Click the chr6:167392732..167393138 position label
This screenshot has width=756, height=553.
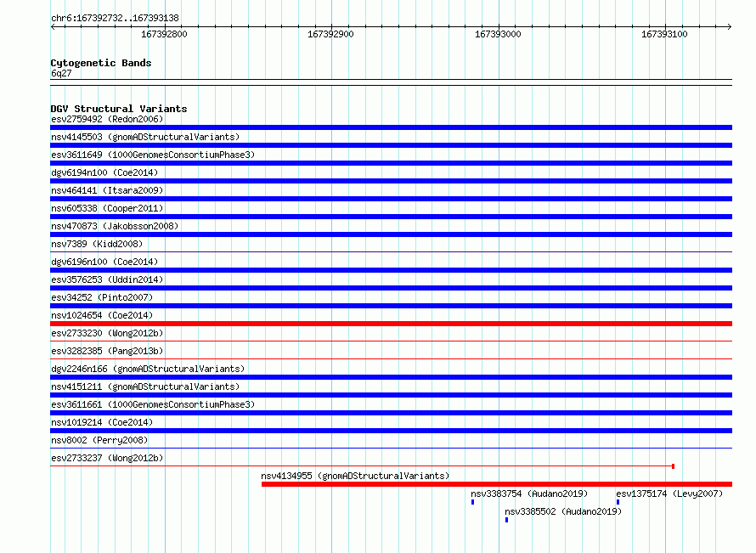coord(115,18)
